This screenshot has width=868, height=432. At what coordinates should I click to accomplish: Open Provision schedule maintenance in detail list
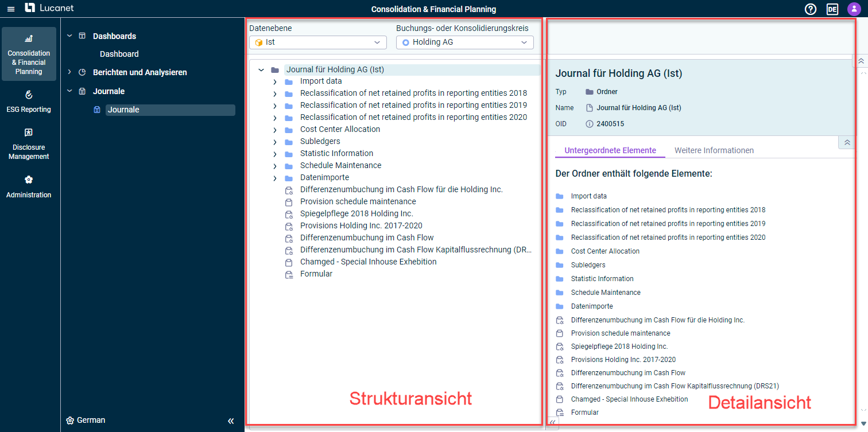tap(620, 333)
